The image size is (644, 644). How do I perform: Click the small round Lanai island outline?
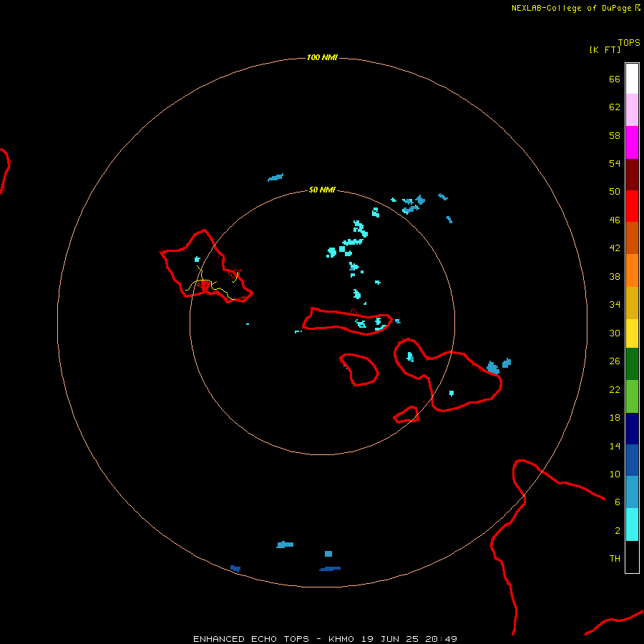click(359, 369)
